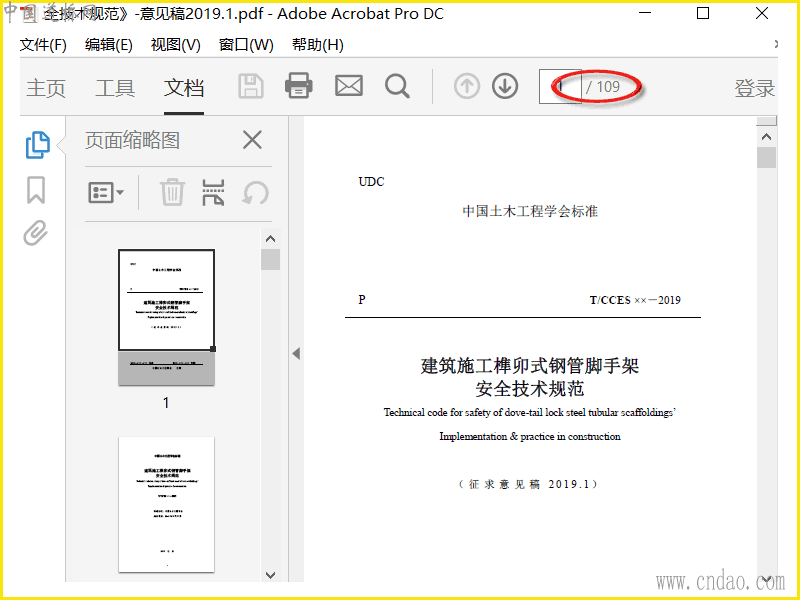800x600 pixels.
Task: Print the document with printer icon
Action: 298,86
